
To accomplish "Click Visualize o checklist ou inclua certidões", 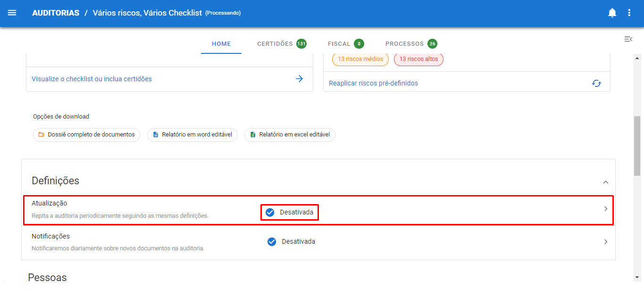I will [92, 79].
